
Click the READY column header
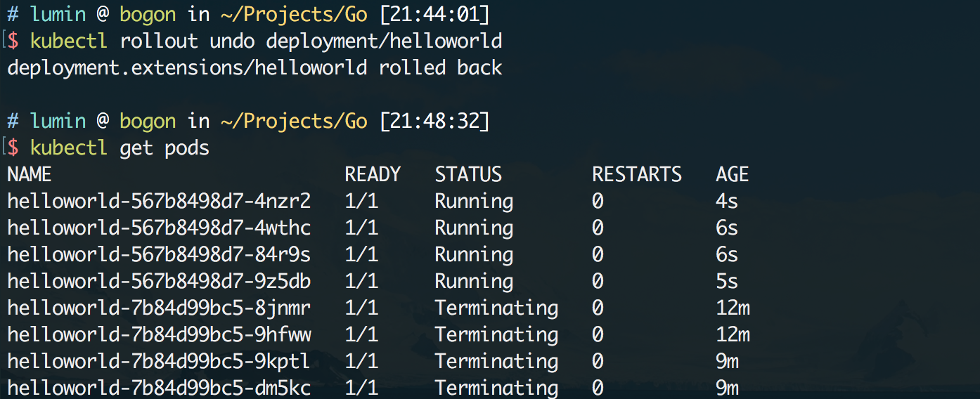coord(373,174)
